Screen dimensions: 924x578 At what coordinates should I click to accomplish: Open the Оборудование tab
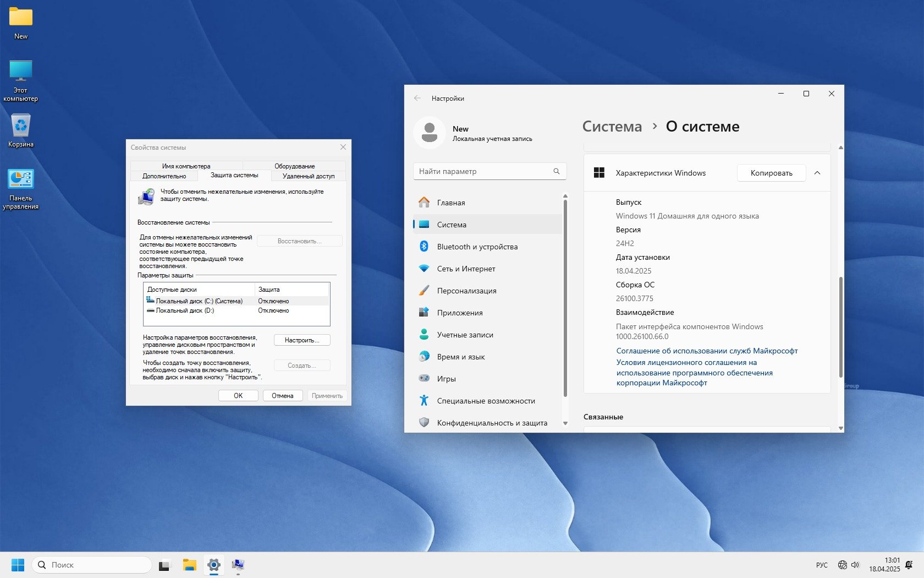294,166
